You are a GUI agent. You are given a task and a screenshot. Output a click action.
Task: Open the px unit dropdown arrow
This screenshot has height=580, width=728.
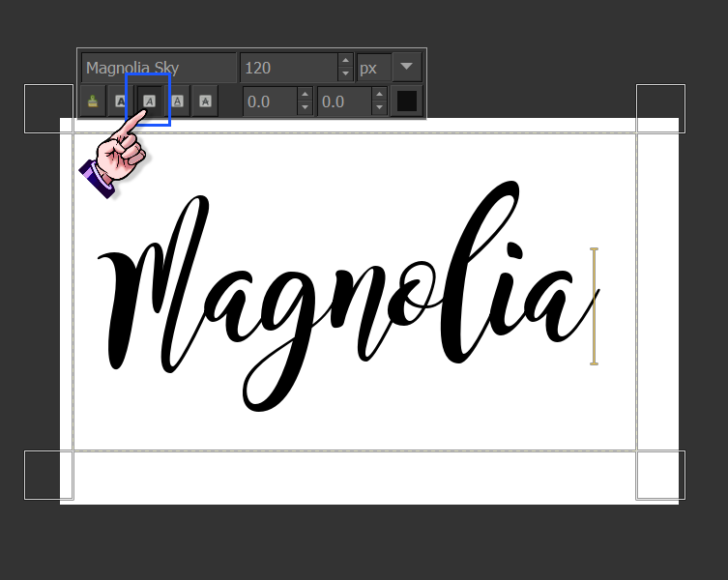[x=407, y=68]
